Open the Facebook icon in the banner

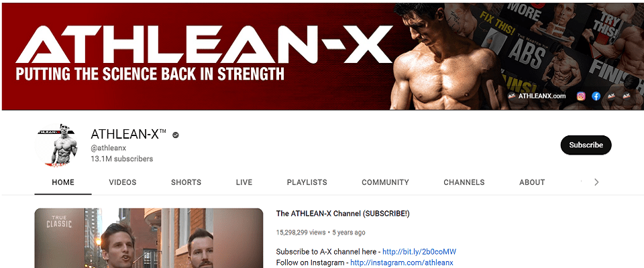pos(596,96)
